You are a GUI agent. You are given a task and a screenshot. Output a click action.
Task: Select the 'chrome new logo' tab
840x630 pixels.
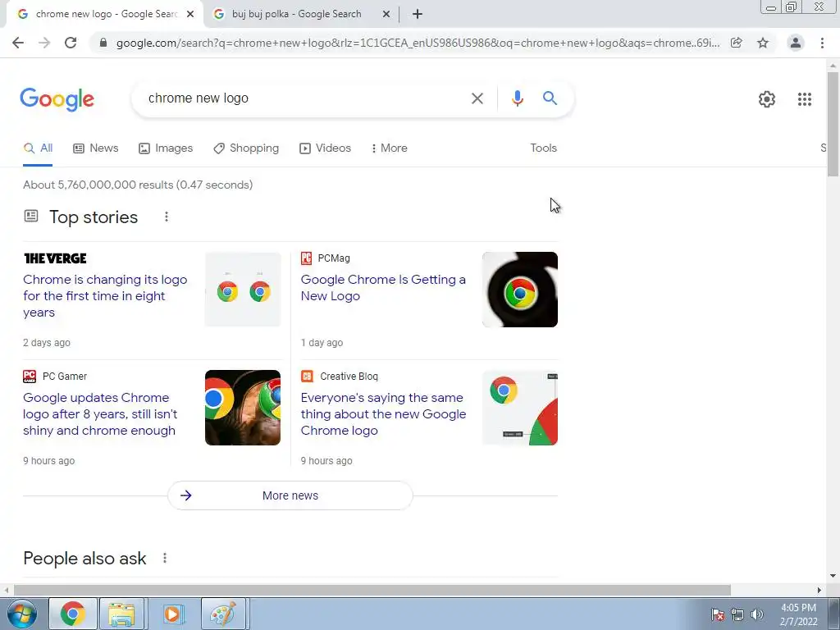click(104, 14)
